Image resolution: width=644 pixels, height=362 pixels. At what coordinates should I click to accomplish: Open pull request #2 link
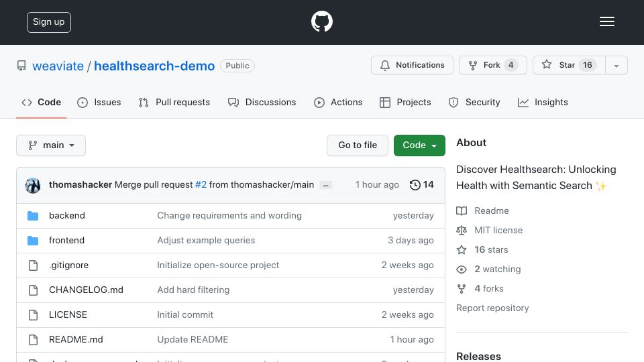click(201, 185)
